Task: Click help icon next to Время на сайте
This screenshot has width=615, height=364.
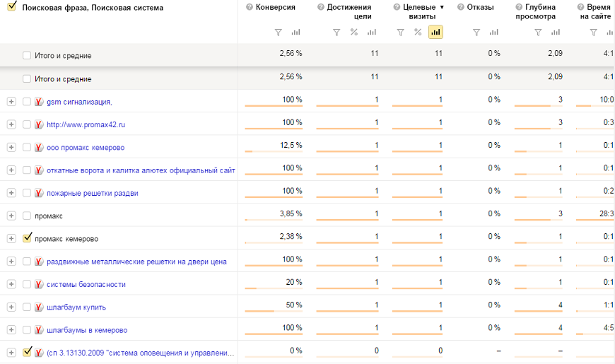Action: coord(580,7)
